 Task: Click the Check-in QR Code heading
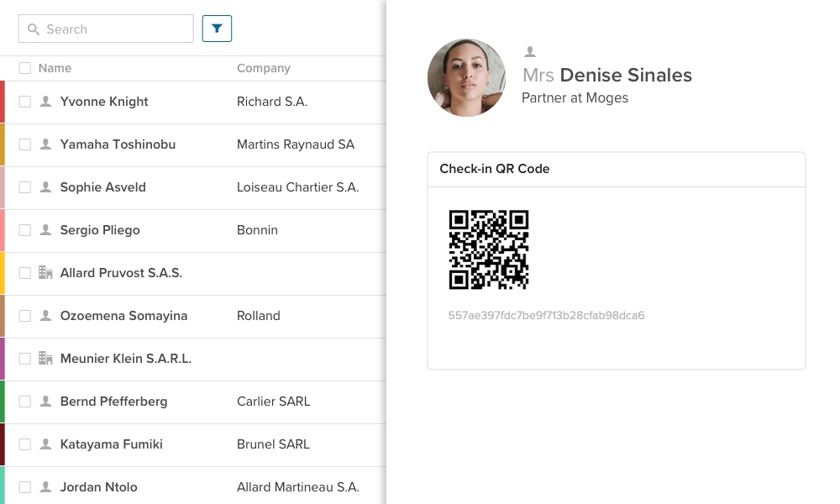(x=495, y=169)
